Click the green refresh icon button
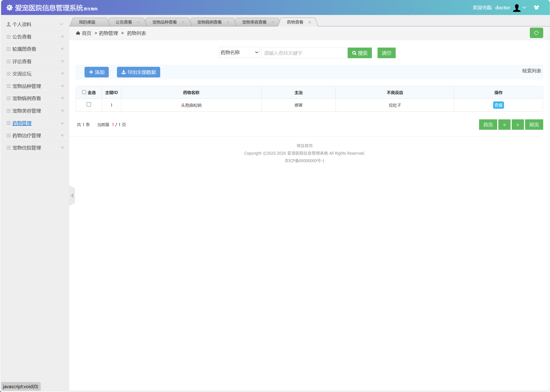This screenshot has height=392, width=550. point(536,33)
